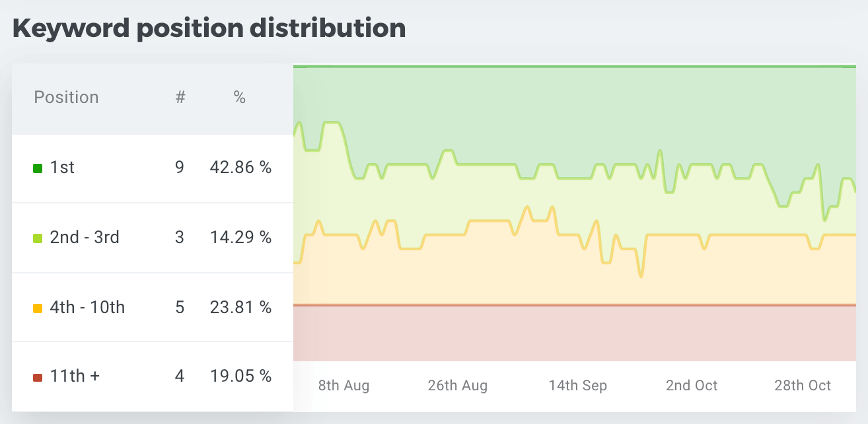This screenshot has height=424, width=868.
Task: Click the red 11th + swatch
Action: coord(38,378)
